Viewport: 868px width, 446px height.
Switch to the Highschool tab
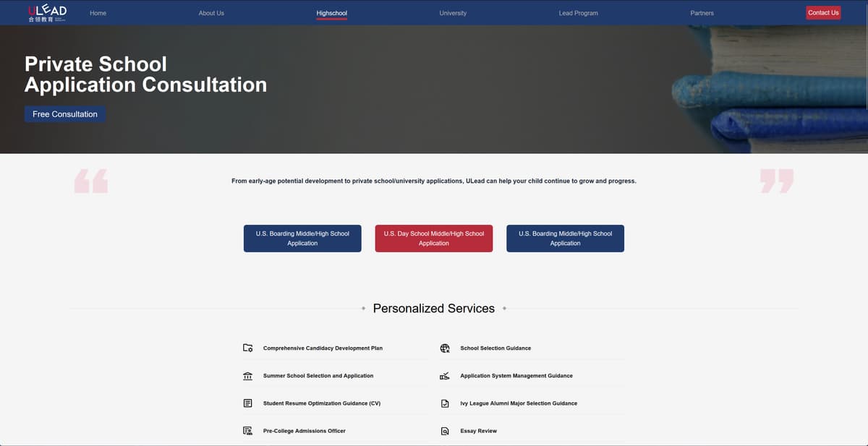click(331, 12)
